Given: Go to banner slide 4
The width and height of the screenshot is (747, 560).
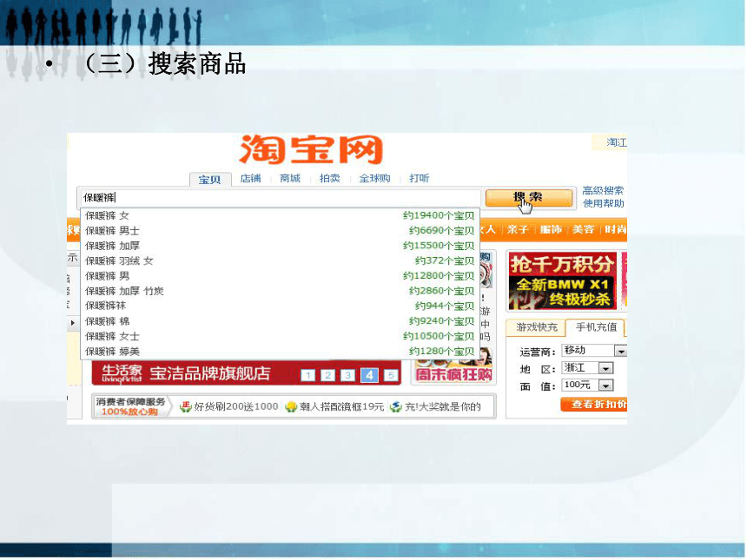Looking at the screenshot, I should point(370,376).
